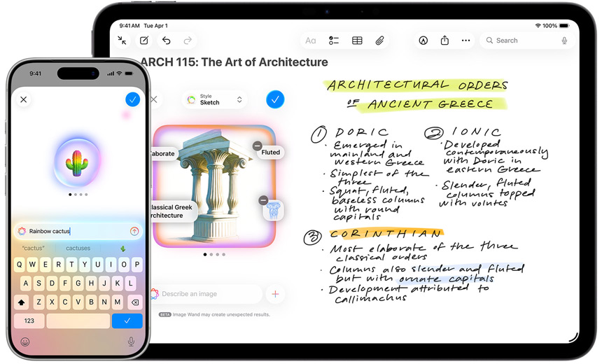Submit Rainbow cactus prompt with up arrow
This screenshot has width=602, height=364.
coord(134,231)
